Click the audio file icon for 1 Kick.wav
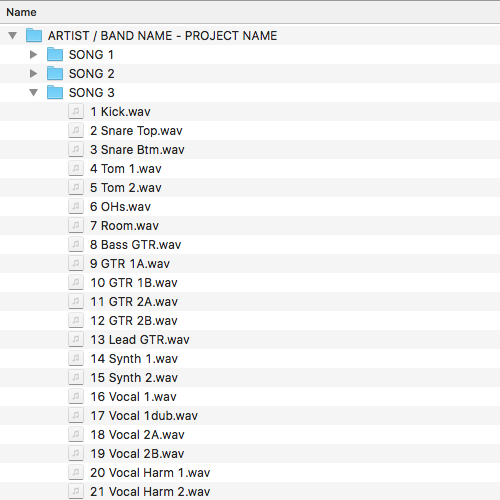 pyautogui.click(x=76, y=111)
